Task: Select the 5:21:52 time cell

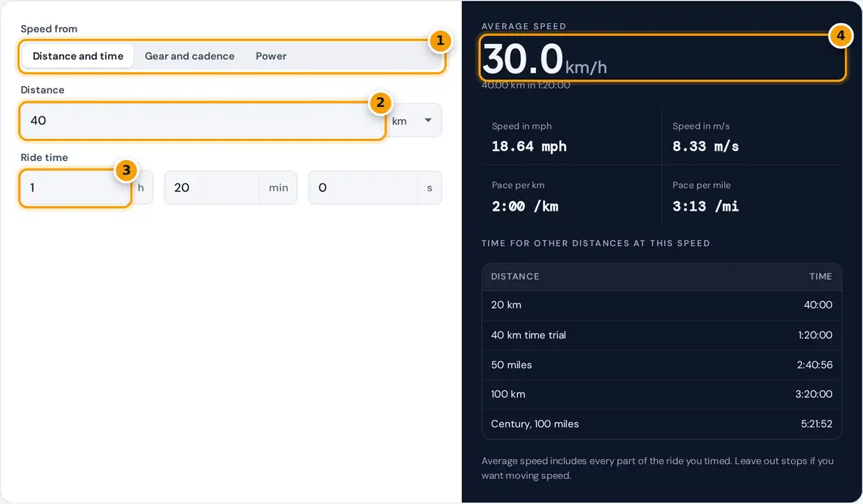Action: pyautogui.click(x=816, y=424)
